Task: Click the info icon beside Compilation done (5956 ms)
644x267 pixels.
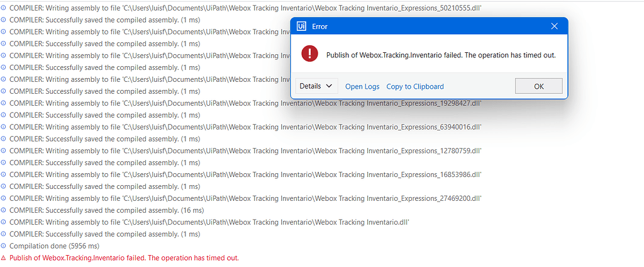Action: point(3,246)
